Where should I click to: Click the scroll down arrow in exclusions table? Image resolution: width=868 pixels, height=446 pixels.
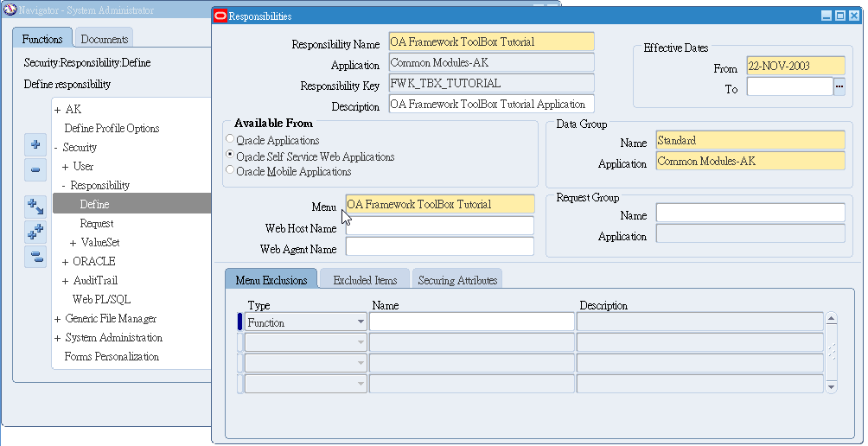831,386
